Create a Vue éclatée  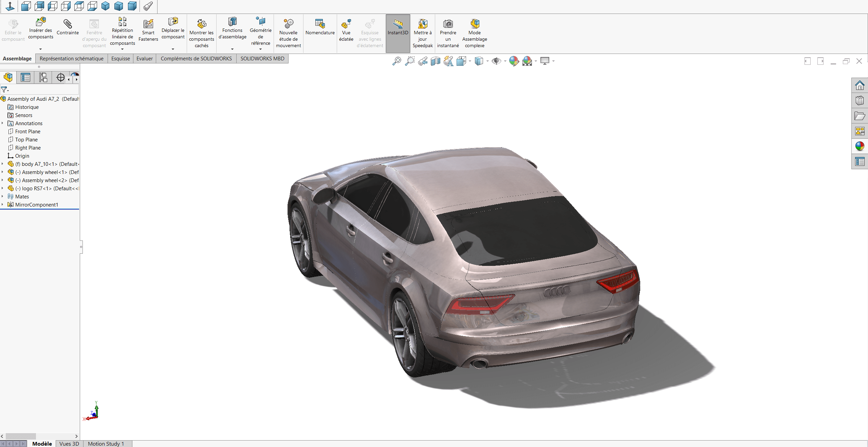[x=346, y=31]
